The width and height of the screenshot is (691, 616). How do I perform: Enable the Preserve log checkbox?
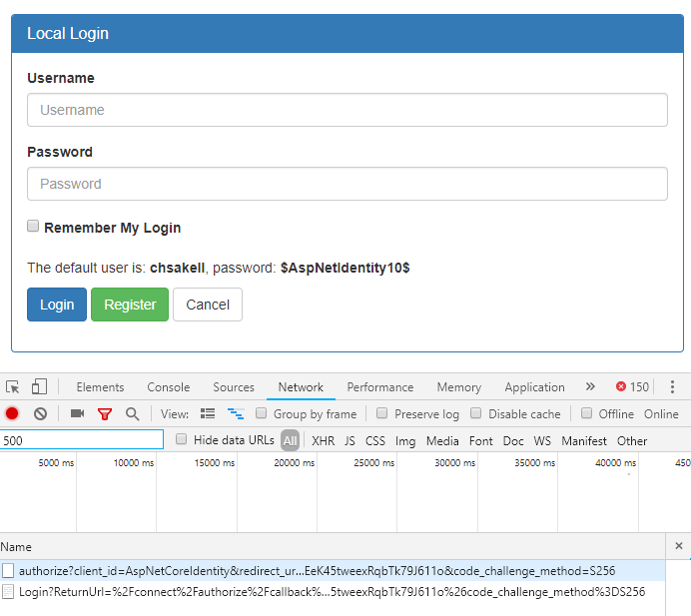[382, 413]
